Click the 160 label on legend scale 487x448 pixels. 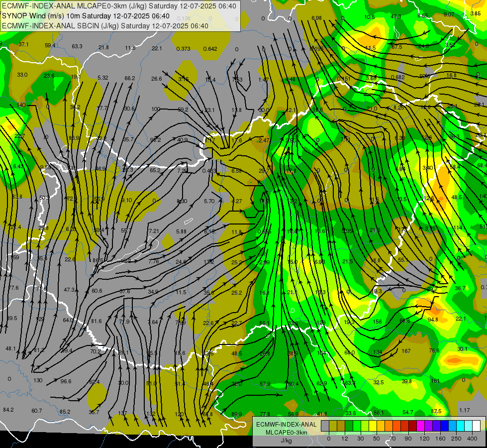(440, 439)
